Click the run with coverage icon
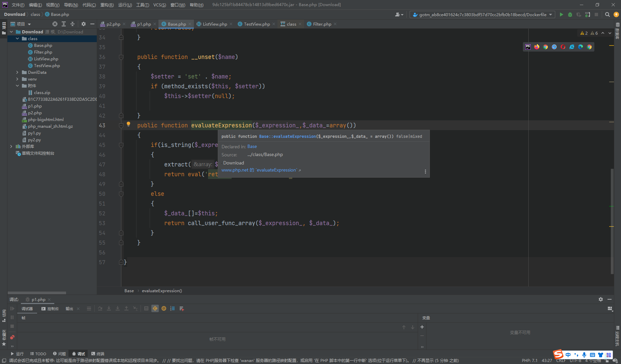This screenshot has height=364, width=621. [579, 14]
